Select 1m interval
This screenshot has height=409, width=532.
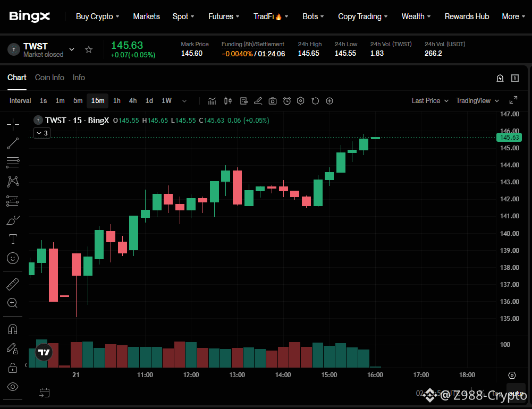pos(60,101)
